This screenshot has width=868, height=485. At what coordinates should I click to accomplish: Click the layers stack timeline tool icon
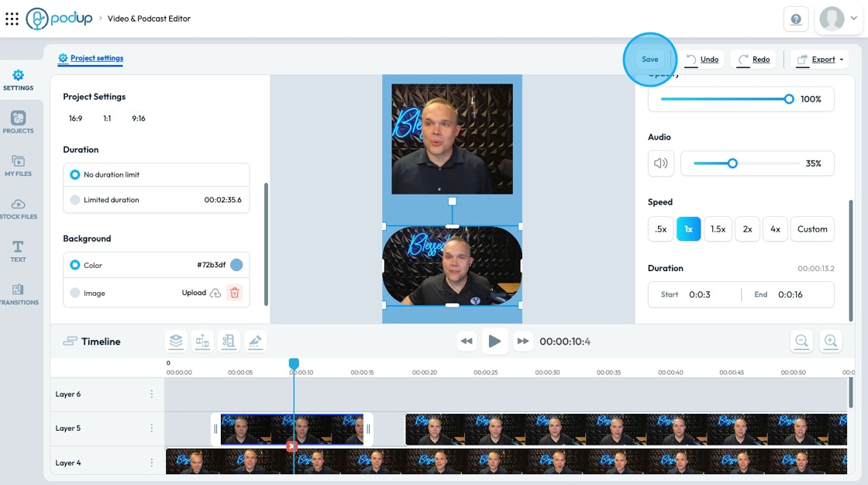click(x=176, y=341)
